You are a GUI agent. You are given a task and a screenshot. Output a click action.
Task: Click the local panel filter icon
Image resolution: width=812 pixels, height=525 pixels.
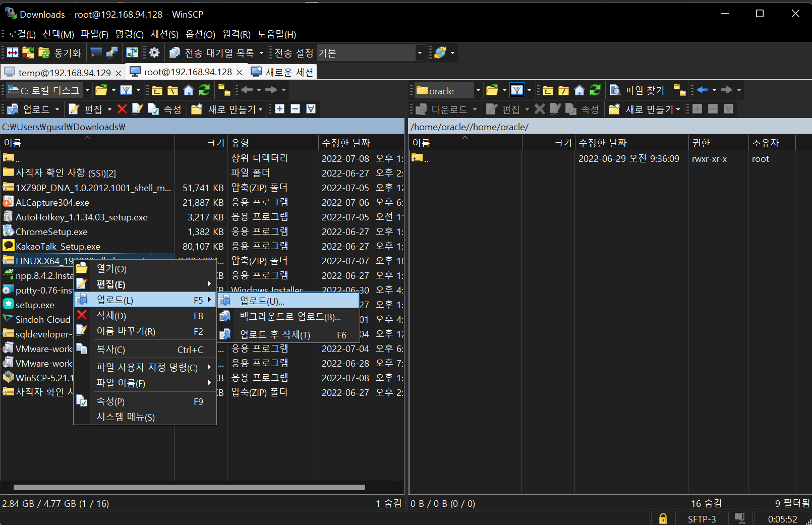(x=126, y=90)
